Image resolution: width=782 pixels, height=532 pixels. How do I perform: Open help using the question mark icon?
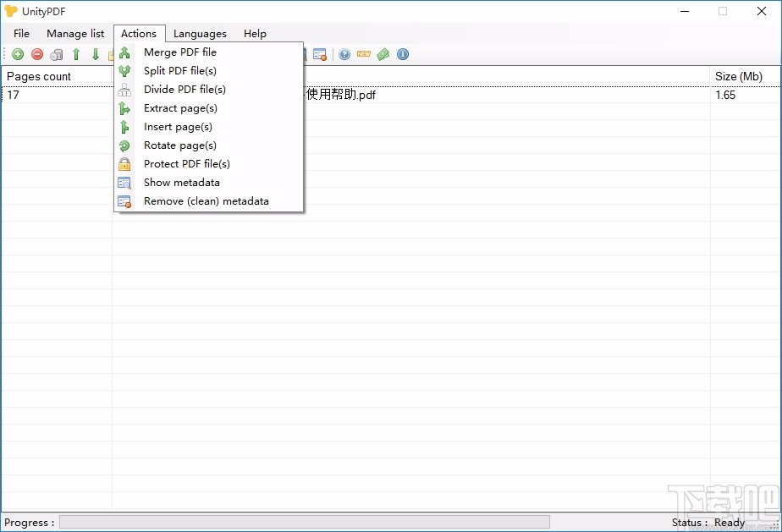tap(343, 53)
